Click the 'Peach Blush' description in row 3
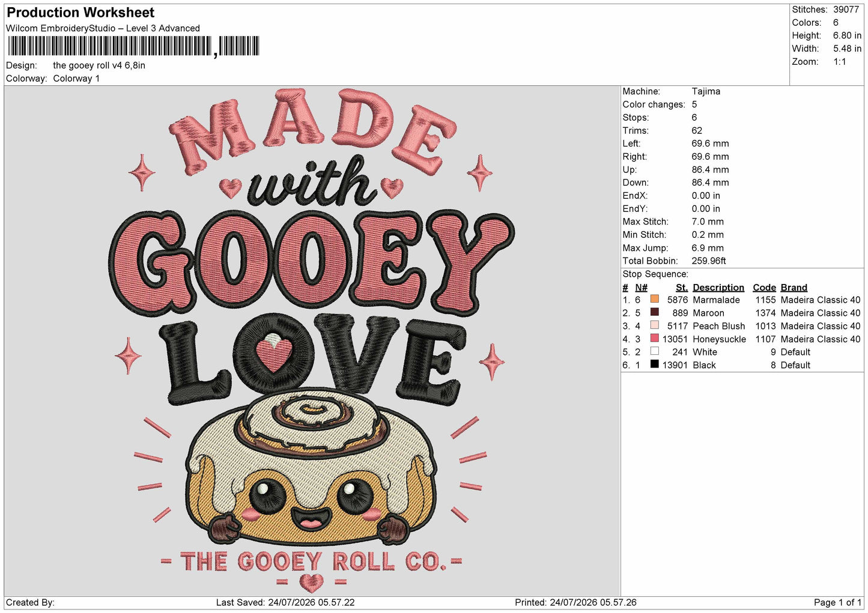This screenshot has height=613, width=868. pyautogui.click(x=719, y=327)
